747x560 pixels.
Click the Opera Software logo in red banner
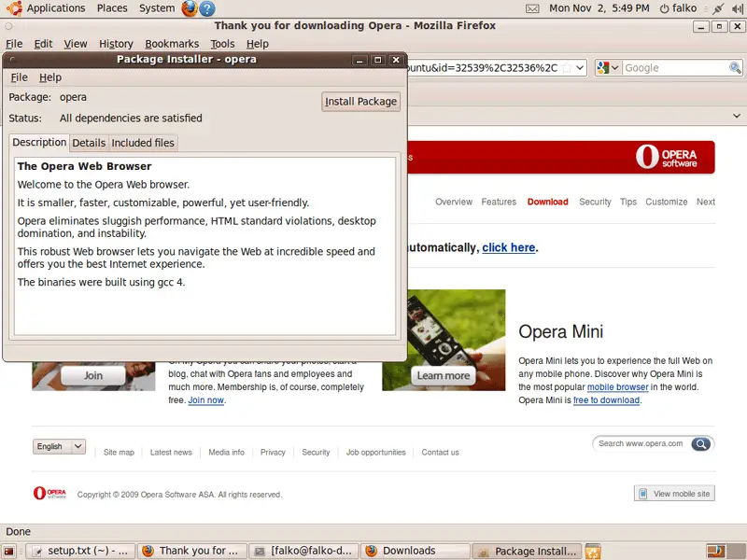click(667, 157)
